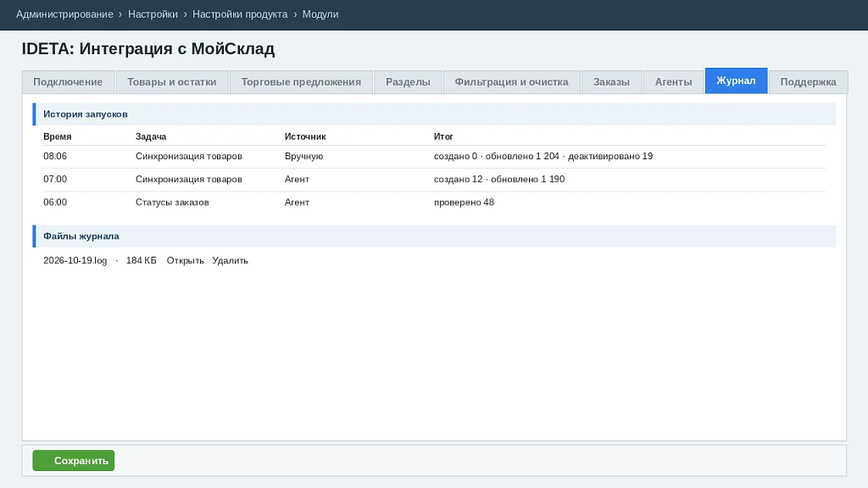
Task: Click Статусы заказов task cell
Action: (x=172, y=202)
